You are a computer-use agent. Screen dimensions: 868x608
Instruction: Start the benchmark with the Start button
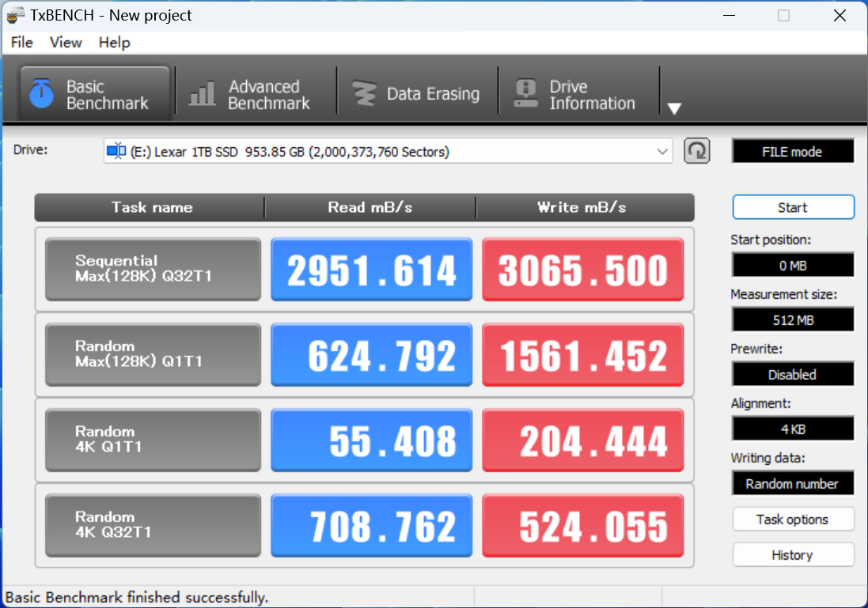tap(793, 207)
